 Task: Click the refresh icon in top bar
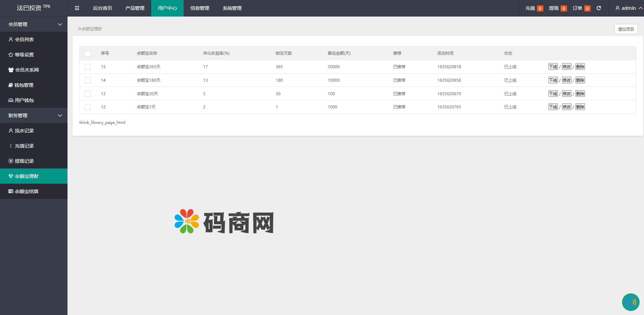pyautogui.click(x=599, y=8)
